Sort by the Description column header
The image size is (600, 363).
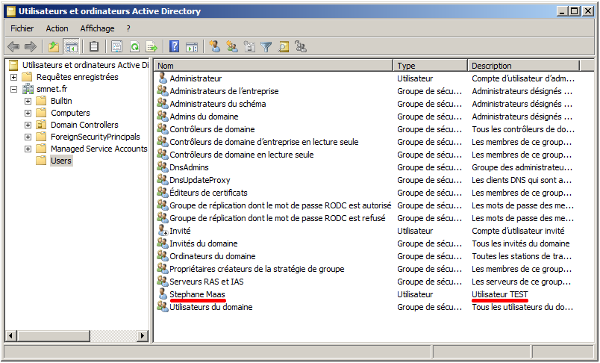pyautogui.click(x=523, y=66)
